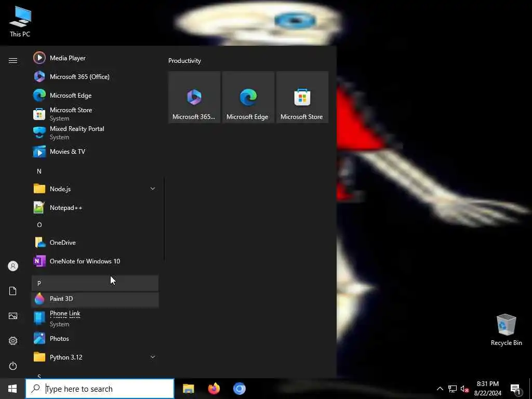Open Movies & TV app
The width and height of the screenshot is (532, 399).
[95, 151]
